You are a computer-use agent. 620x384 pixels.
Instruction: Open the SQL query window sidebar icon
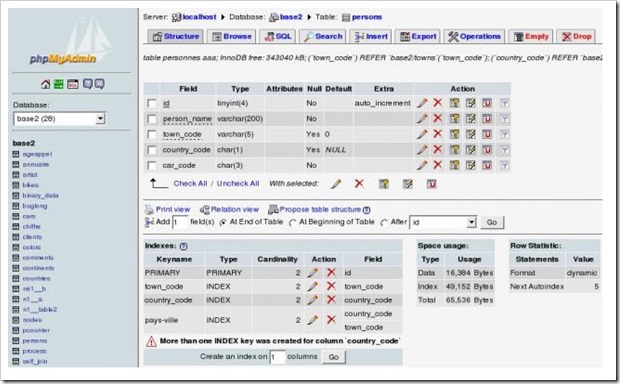pyautogui.click(x=73, y=84)
